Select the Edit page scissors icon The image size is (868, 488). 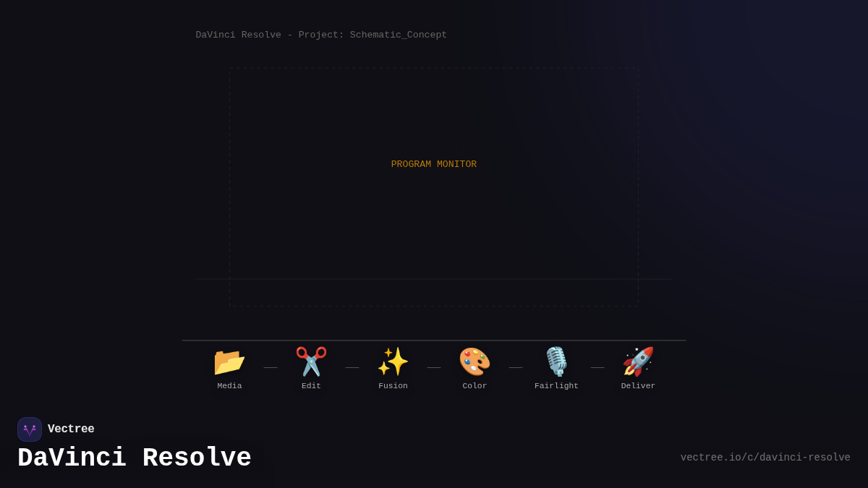coord(311,361)
